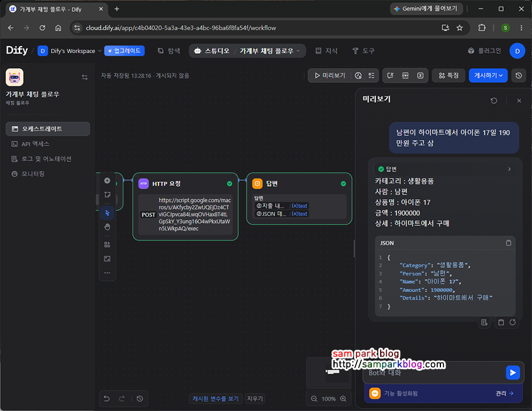
Task: Open the 100% zoom level menu
Action: click(x=329, y=399)
